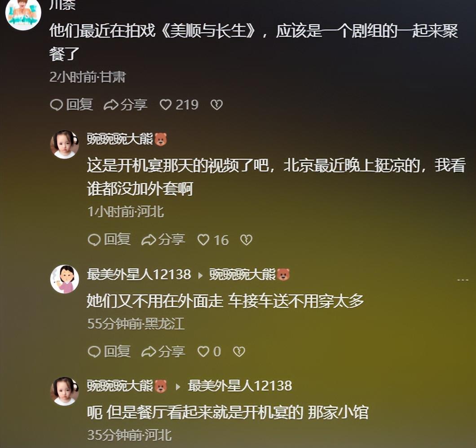Reply to the top comment from 甘肃
Image resolution: width=476 pixels, height=448 pixels.
71,105
